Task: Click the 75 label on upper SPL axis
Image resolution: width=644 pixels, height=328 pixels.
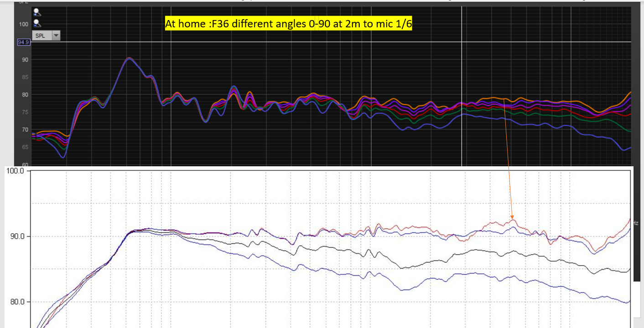Action: pos(25,112)
